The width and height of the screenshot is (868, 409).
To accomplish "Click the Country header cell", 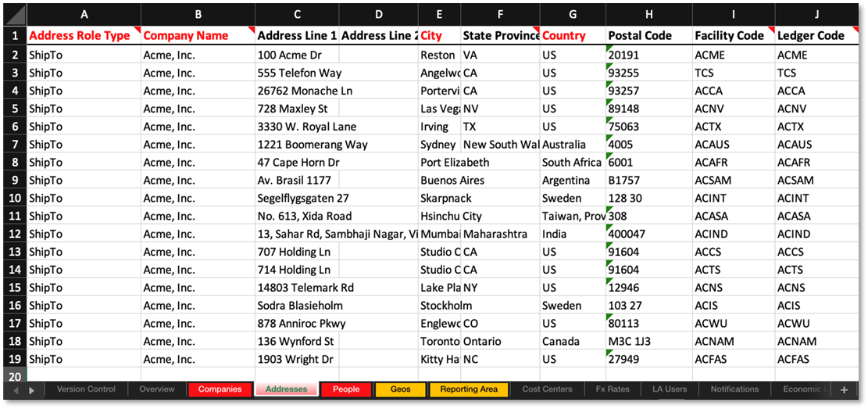I will tap(573, 35).
